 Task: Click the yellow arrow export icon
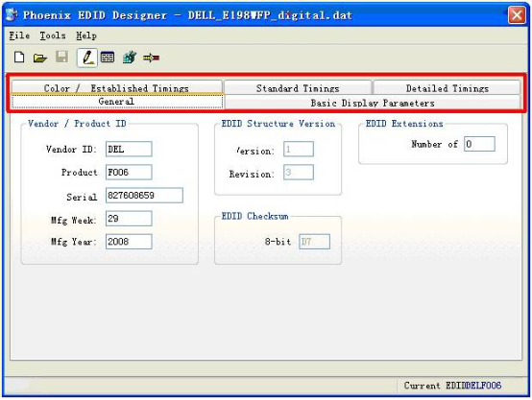click(151, 58)
